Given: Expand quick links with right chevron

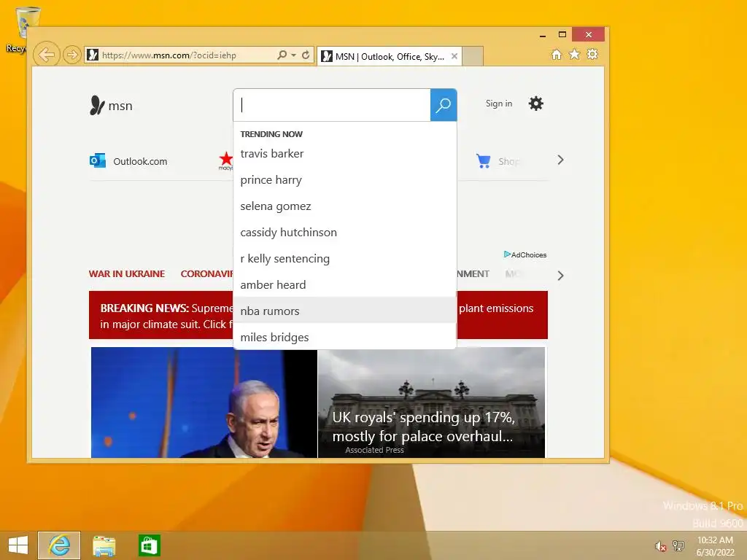Looking at the screenshot, I should 561,160.
